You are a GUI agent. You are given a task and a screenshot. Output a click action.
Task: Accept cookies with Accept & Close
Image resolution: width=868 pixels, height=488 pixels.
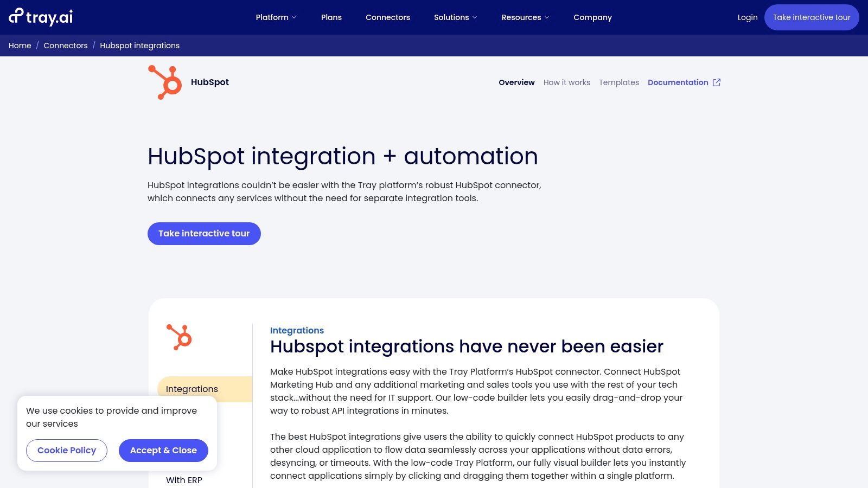(163, 450)
